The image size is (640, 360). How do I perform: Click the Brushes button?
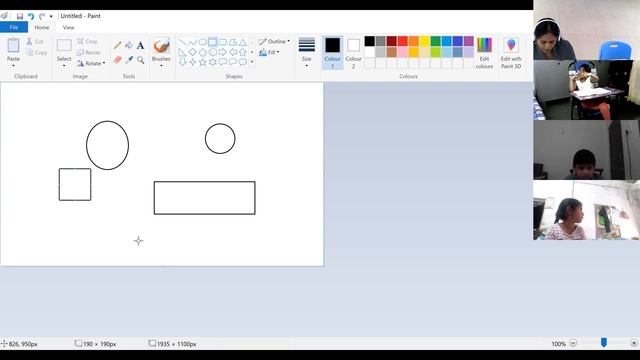pos(161,49)
